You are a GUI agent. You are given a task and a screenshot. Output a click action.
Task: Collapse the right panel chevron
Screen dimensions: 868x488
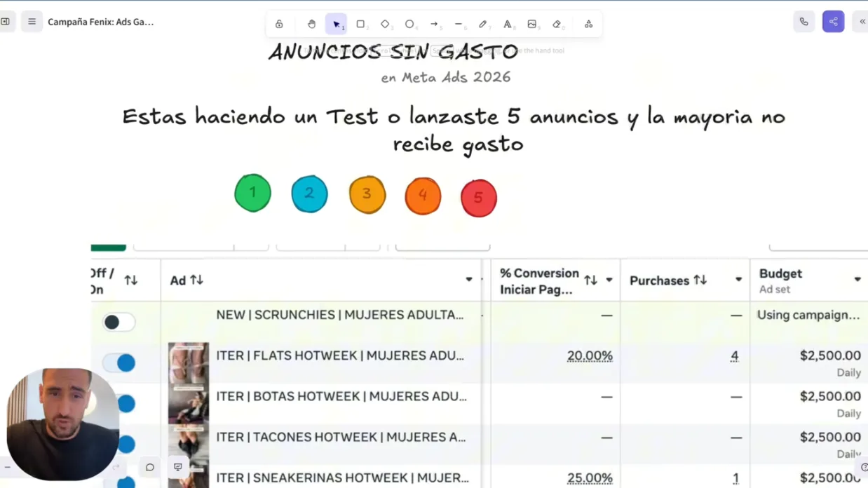(862, 22)
